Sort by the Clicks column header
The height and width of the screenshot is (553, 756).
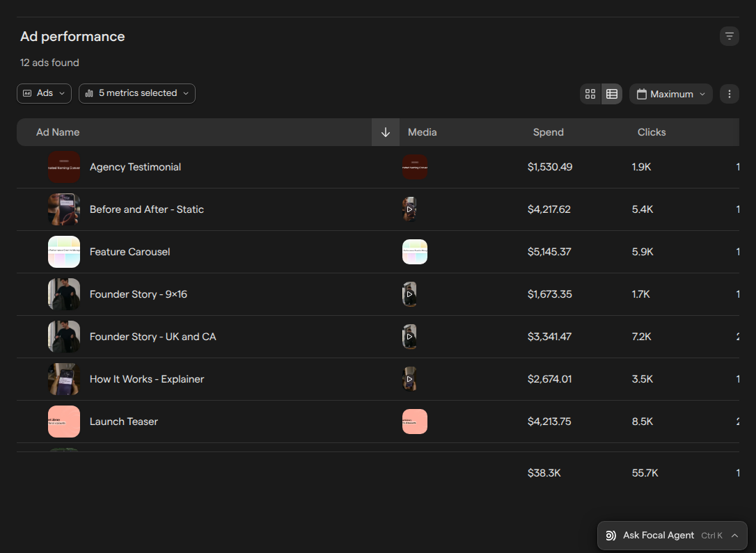[x=652, y=132]
